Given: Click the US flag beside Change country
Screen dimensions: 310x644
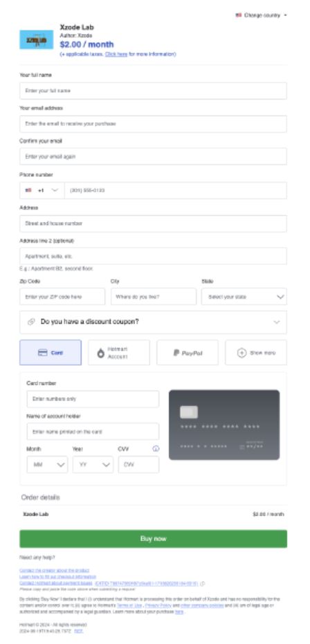Looking at the screenshot, I should [x=239, y=15].
